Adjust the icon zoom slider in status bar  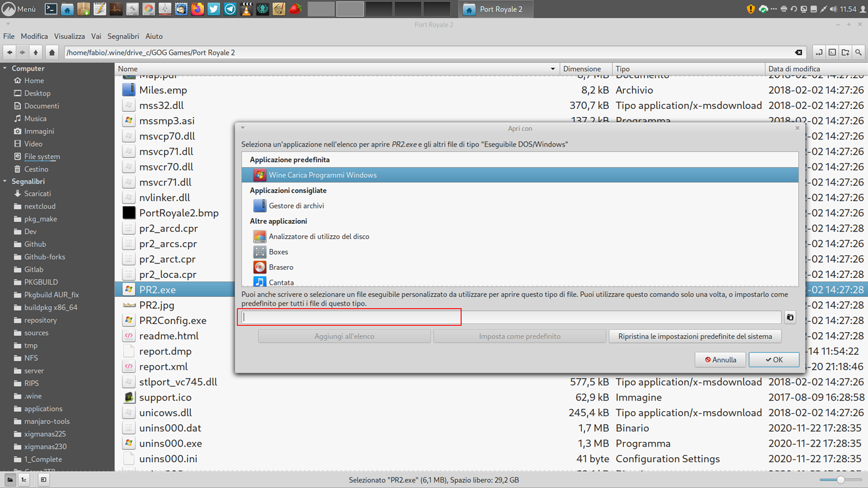point(840,480)
